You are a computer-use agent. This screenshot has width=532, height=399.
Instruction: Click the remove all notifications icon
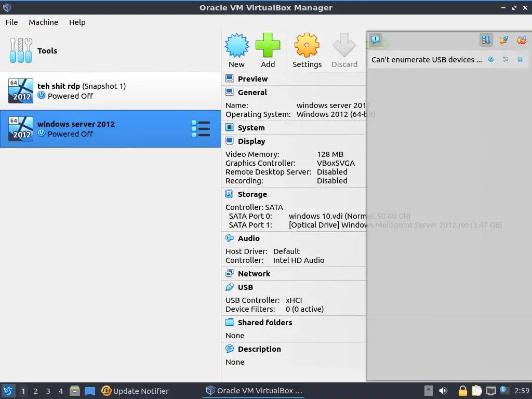[x=522, y=40]
